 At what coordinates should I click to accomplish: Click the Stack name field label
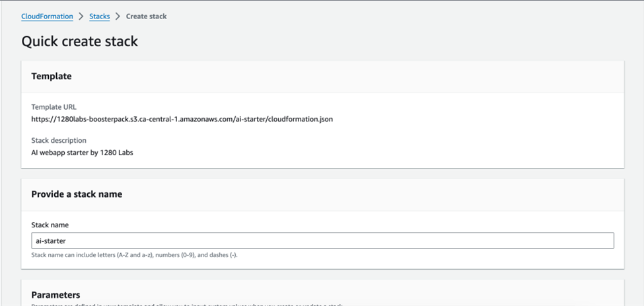[x=50, y=225]
